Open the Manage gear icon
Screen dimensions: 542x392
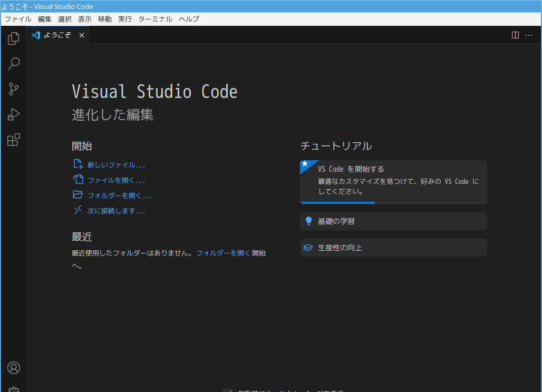tap(14, 389)
